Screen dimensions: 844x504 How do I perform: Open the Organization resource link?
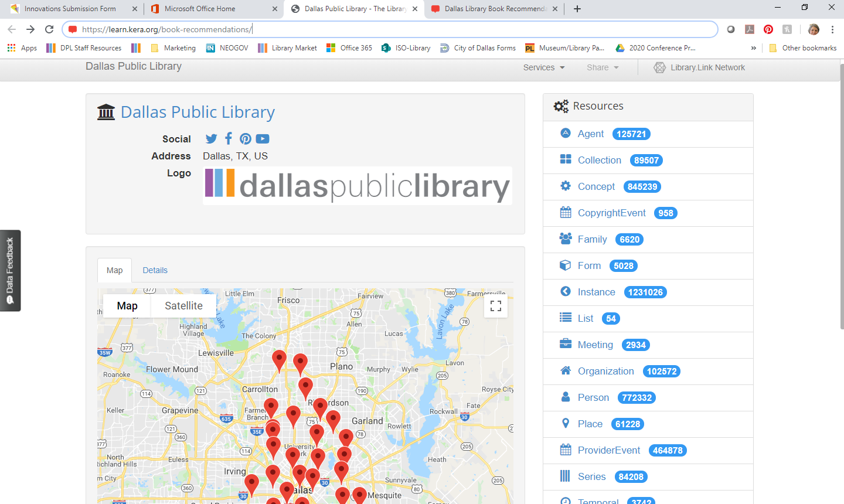606,371
